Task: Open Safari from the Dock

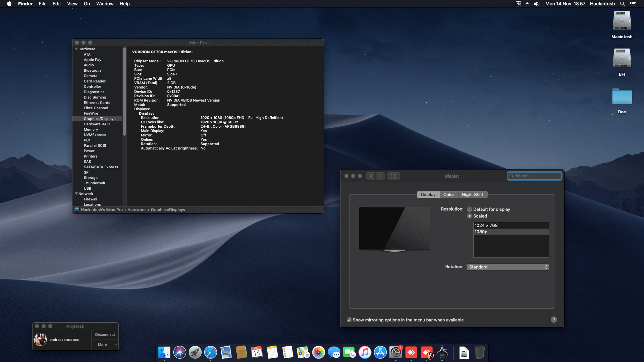Action: 210,352
